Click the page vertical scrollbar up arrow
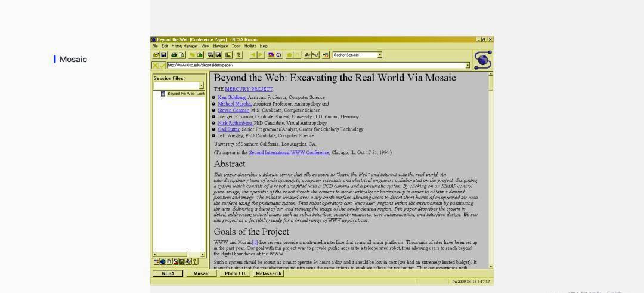The width and height of the screenshot is (644, 293). click(x=490, y=74)
